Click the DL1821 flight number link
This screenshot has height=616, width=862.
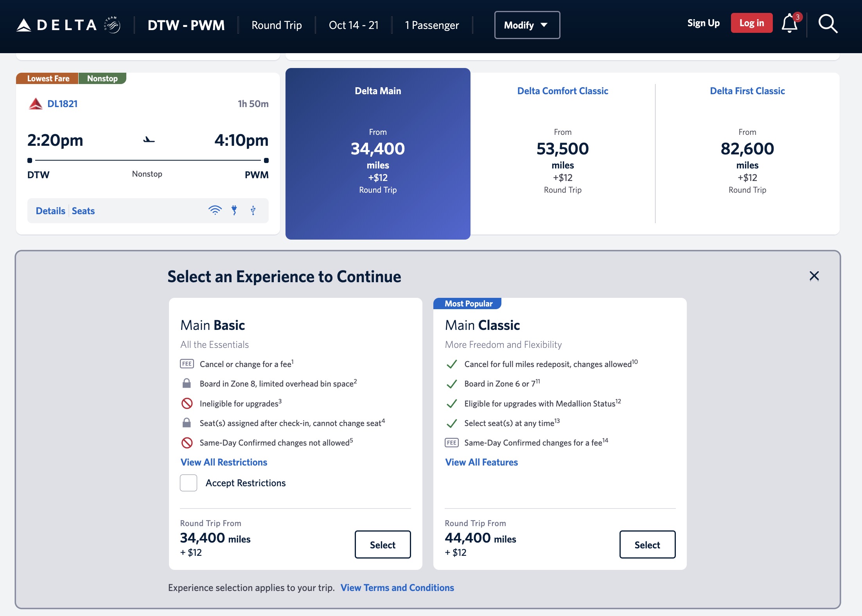point(63,104)
